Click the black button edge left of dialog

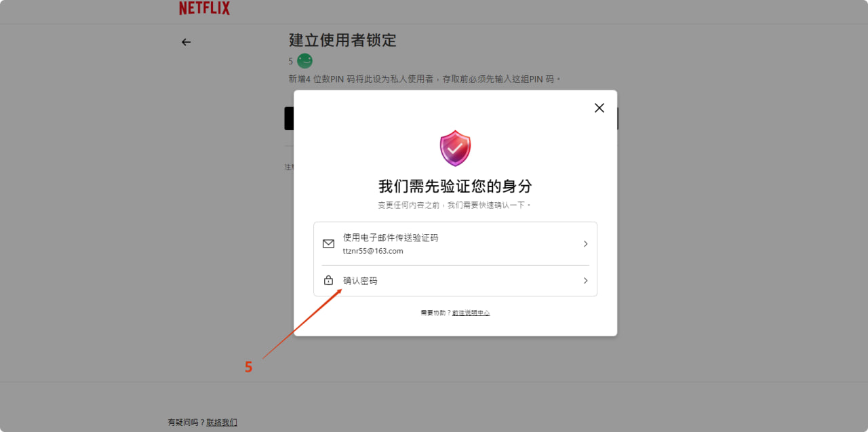click(x=288, y=118)
